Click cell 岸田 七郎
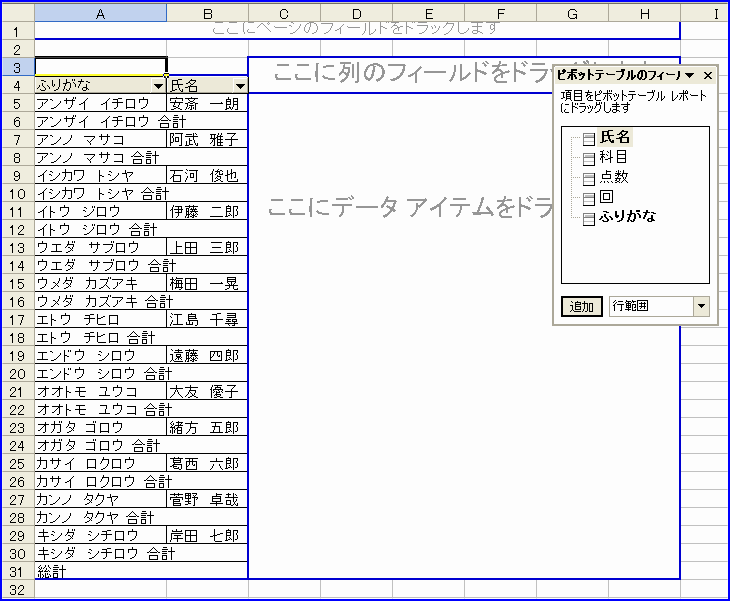The height and width of the screenshot is (601, 730). pos(207,536)
